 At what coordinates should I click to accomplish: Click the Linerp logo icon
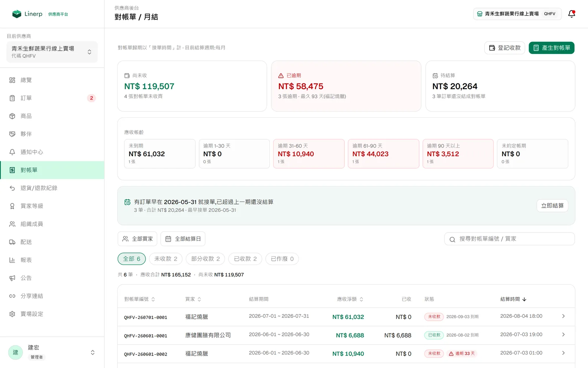[17, 14]
